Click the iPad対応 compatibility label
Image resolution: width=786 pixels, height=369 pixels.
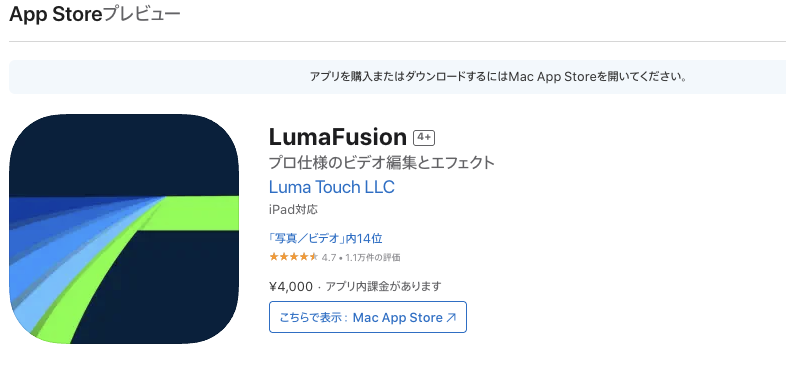point(293,210)
